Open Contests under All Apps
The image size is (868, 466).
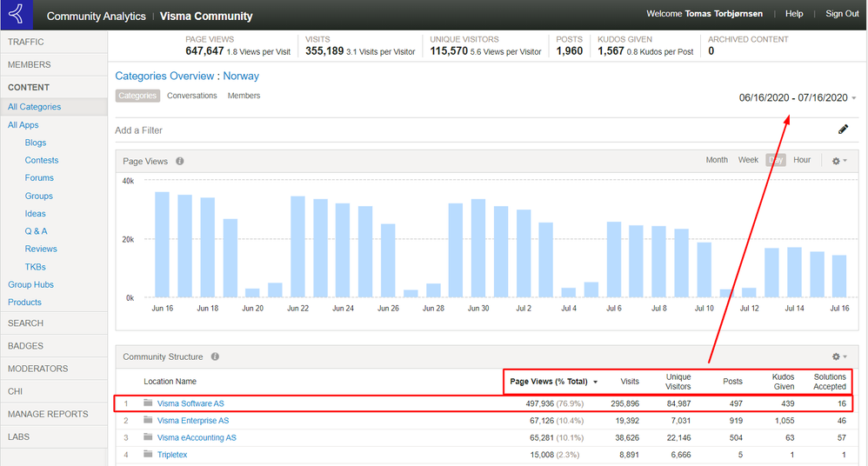tap(42, 161)
